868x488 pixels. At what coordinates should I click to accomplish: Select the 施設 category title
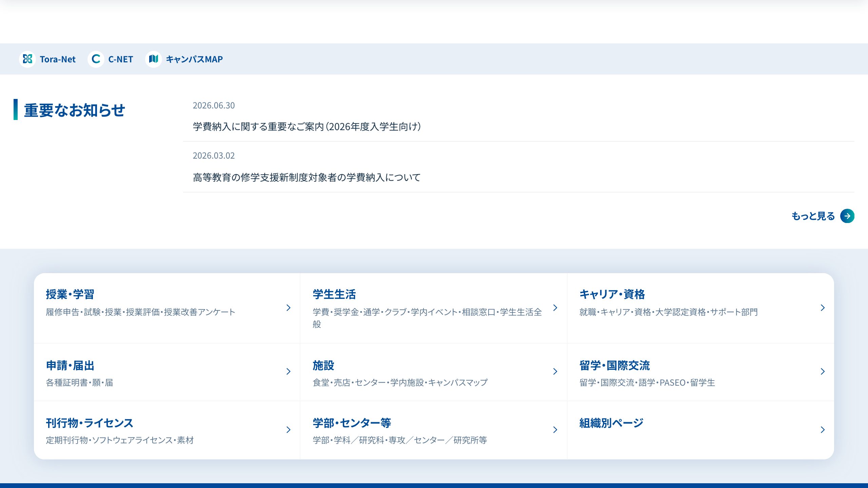(323, 365)
